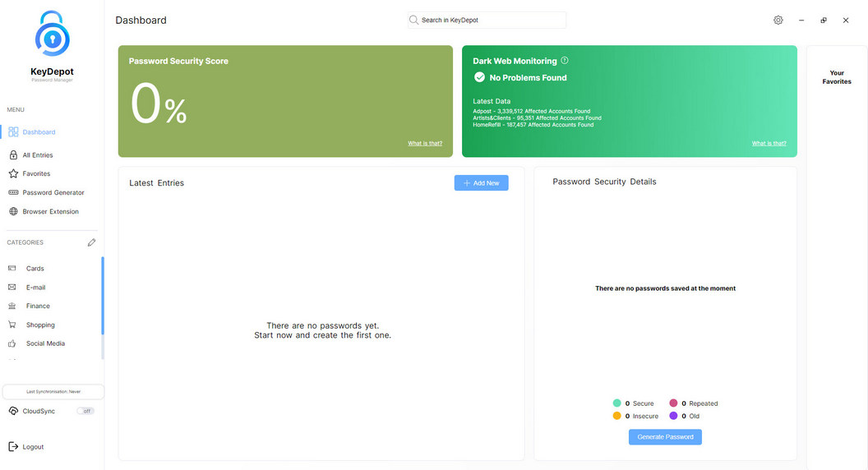Click the Social Media thumbs-up icon
868x470 pixels.
(x=12, y=343)
